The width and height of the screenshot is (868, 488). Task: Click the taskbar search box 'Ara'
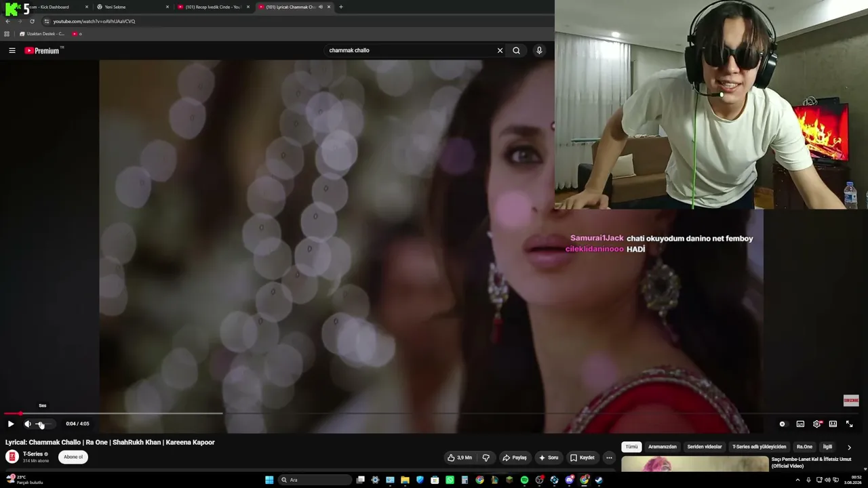315,480
